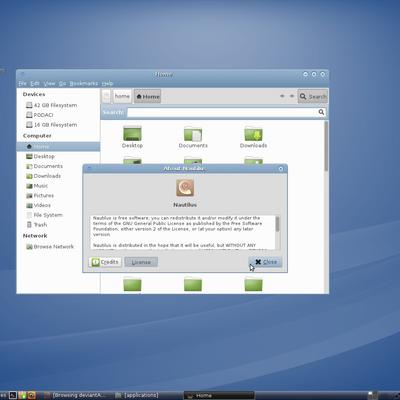Screen dimensions: 400x400
Task: Switch to '[applications]' taskbar window
Action: [137, 395]
